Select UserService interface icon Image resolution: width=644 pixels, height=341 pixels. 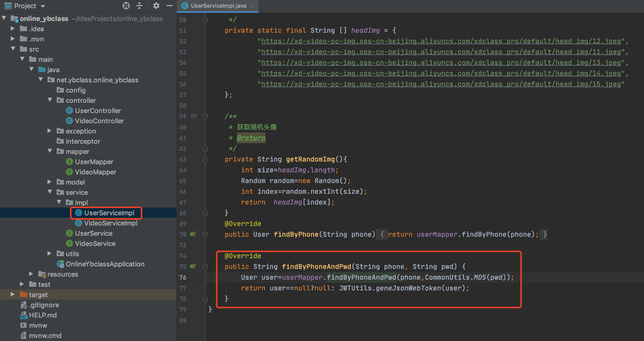69,233
